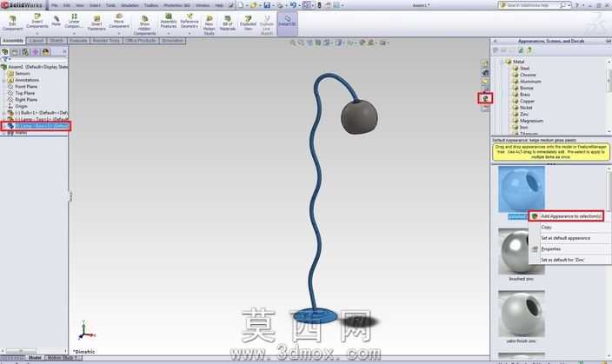612x364 pixels.
Task: Expand the Annotations node in the tree
Action: point(3,80)
